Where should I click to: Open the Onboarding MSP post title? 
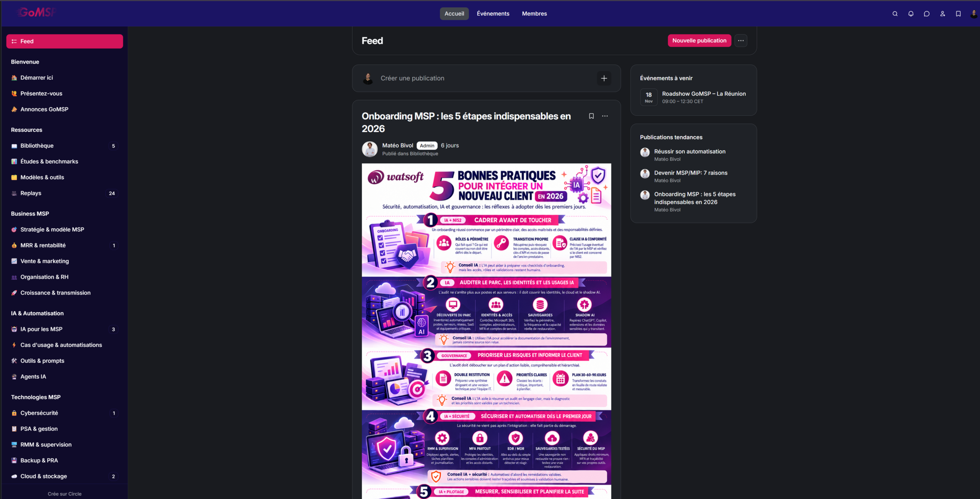pyautogui.click(x=466, y=122)
